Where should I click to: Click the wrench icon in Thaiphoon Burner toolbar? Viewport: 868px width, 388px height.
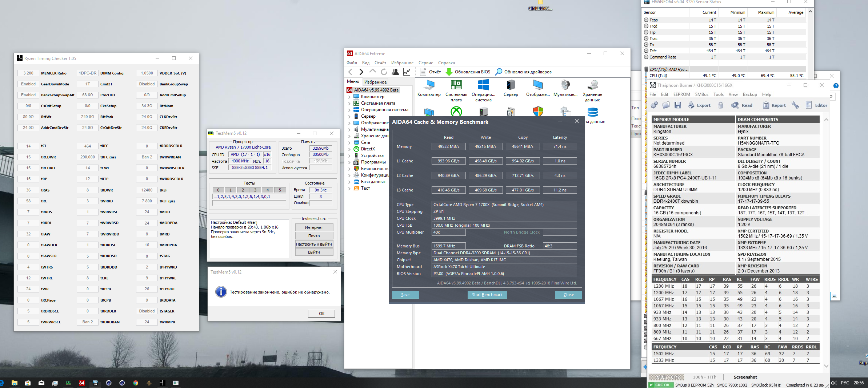point(795,105)
